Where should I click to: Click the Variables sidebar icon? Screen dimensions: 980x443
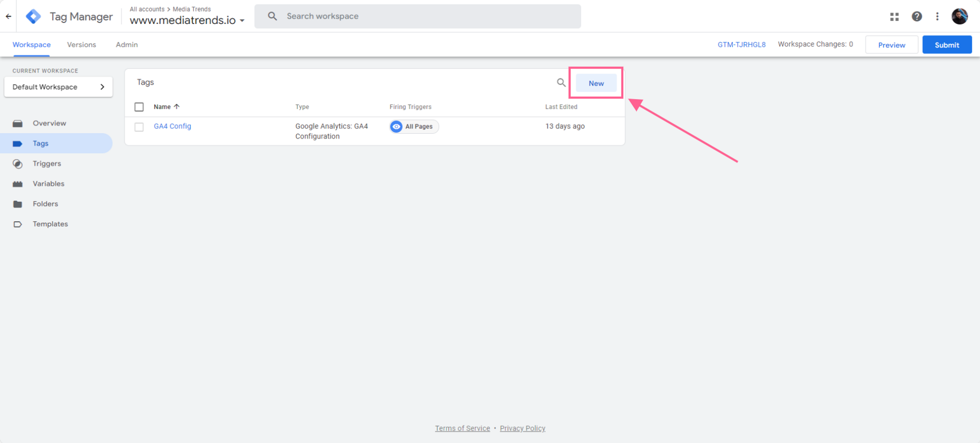coord(18,184)
